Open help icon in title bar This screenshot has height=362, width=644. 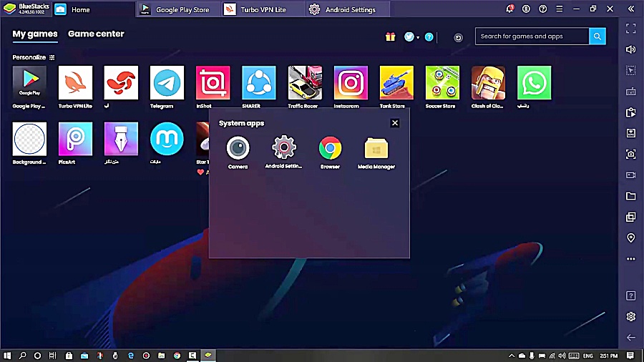tap(542, 9)
